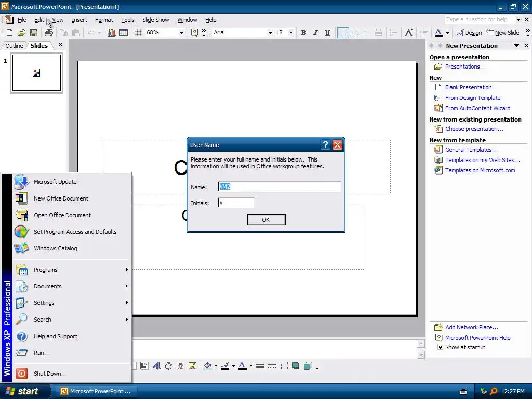Image resolution: width=532 pixels, height=399 pixels.
Task: Insert a chart using the chart icon
Action: coord(111,33)
